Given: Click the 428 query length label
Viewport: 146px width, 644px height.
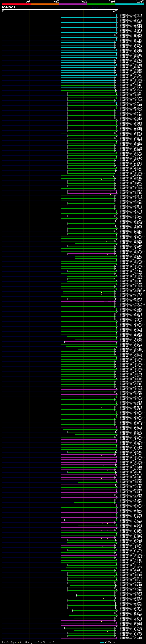Looking at the screenshot, I should [115, 11].
